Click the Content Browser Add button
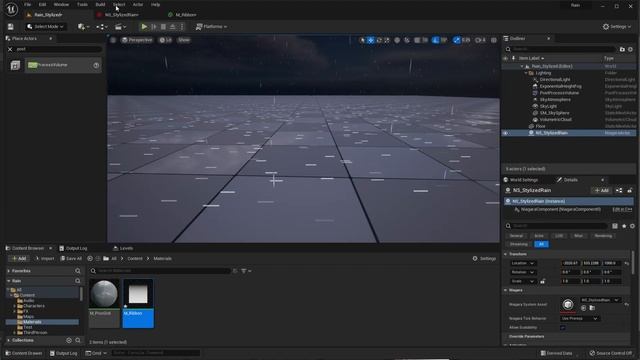The width and height of the screenshot is (640, 360). pos(18,259)
